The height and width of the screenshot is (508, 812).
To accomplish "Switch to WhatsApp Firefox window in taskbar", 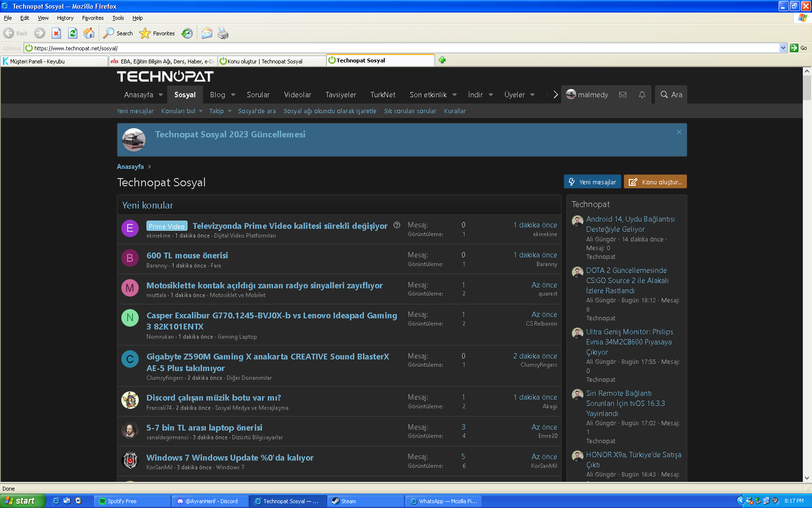I will pos(443,501).
